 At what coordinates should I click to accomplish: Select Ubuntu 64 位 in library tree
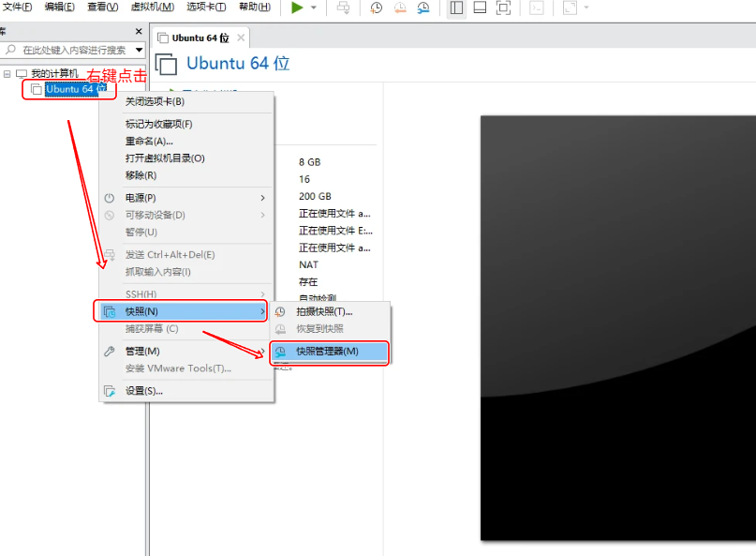click(x=75, y=89)
